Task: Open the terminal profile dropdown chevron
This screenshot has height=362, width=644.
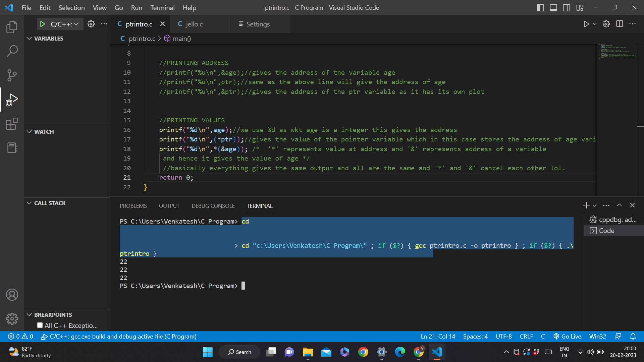Action: pos(594,205)
